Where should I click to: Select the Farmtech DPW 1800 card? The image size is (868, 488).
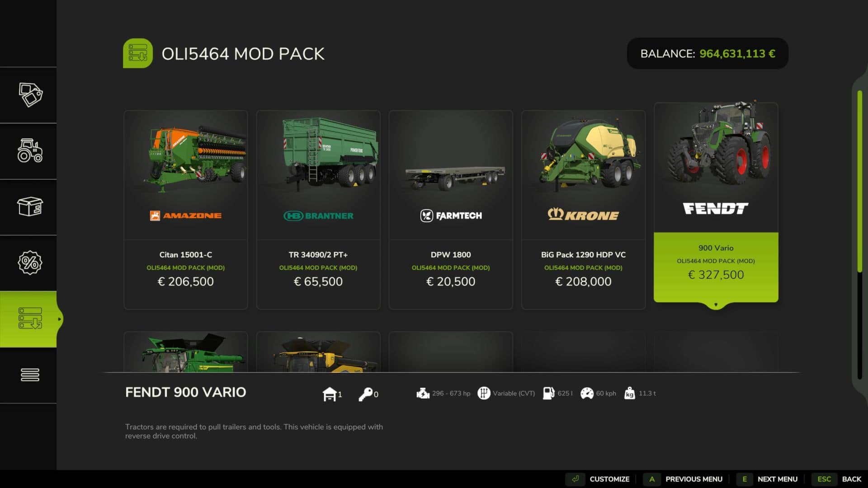[x=451, y=210]
